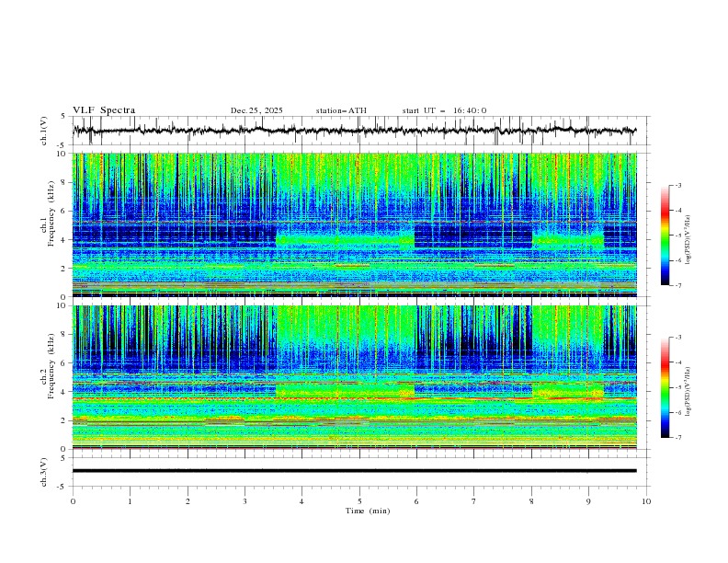Click the "Time (min)" x-axis label

coord(368,511)
